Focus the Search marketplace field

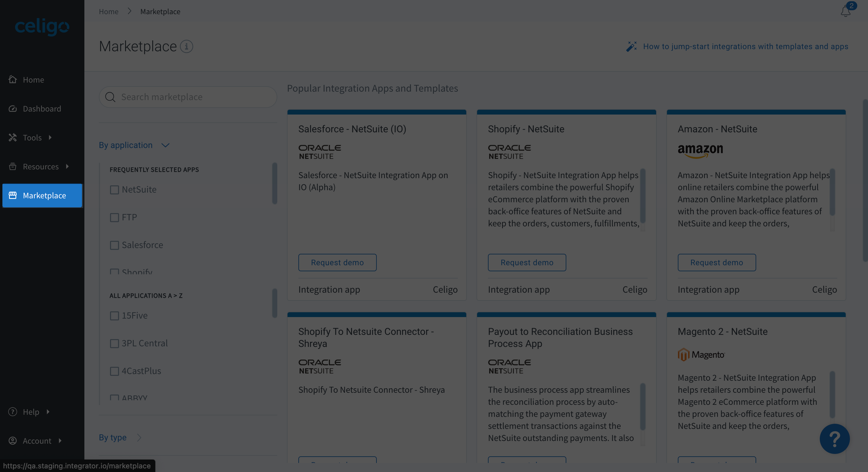(188, 97)
